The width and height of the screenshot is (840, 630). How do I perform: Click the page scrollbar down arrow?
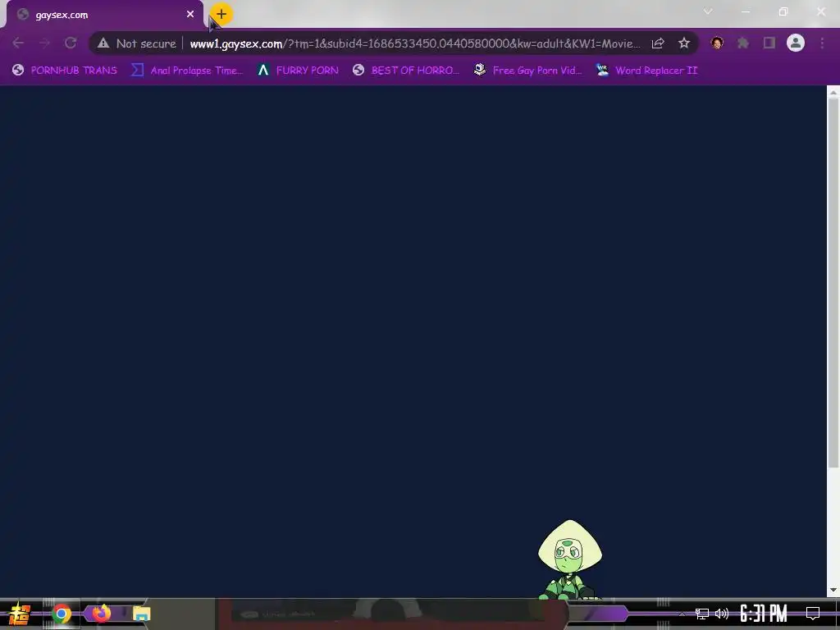point(833,590)
